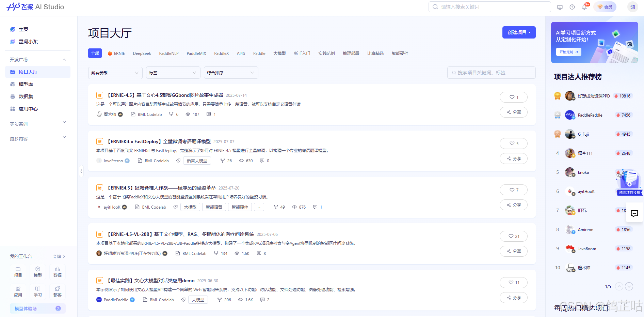
Task: Open the 创建项目 dropdown button
Action: pos(519,32)
